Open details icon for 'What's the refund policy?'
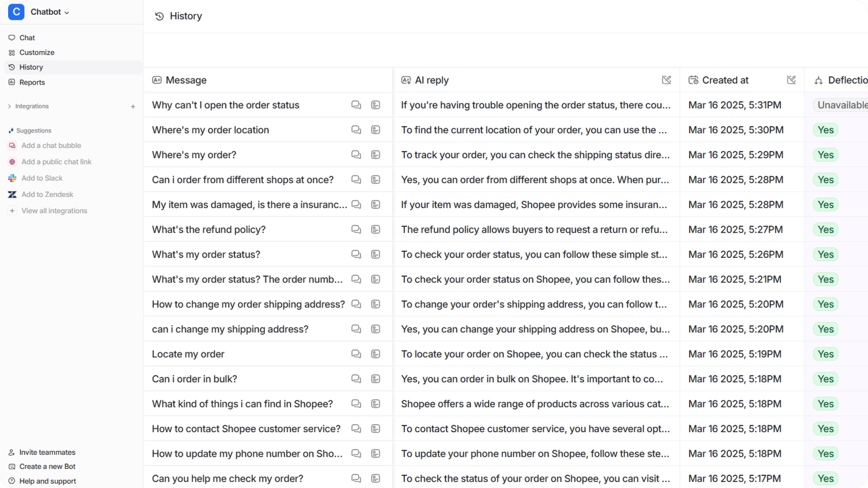Screen dimensions: 868x488 coord(376,229)
